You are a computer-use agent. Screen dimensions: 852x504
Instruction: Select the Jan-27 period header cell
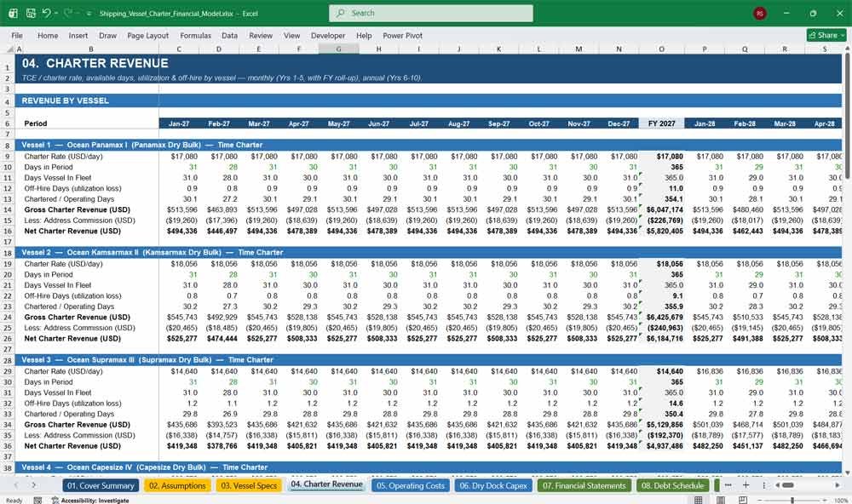[179, 123]
